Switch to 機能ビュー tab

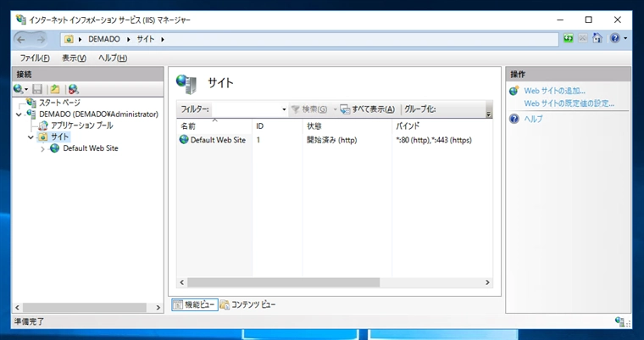[x=195, y=304]
